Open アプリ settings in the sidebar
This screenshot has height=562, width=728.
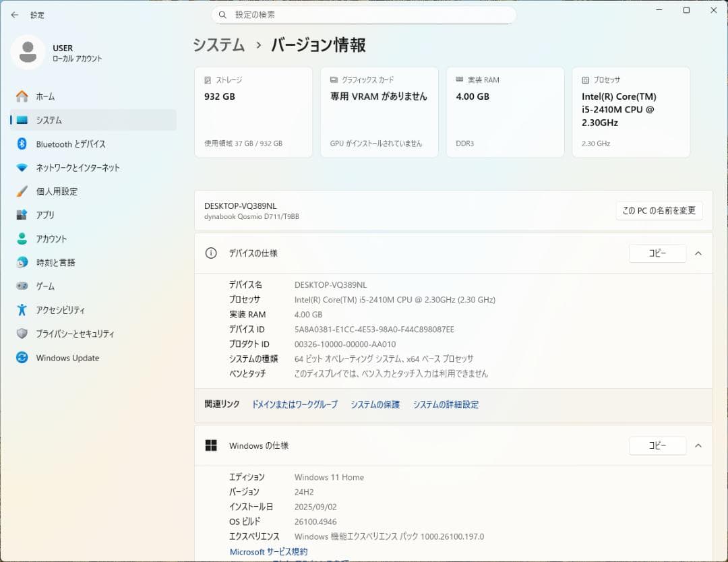pos(51,214)
